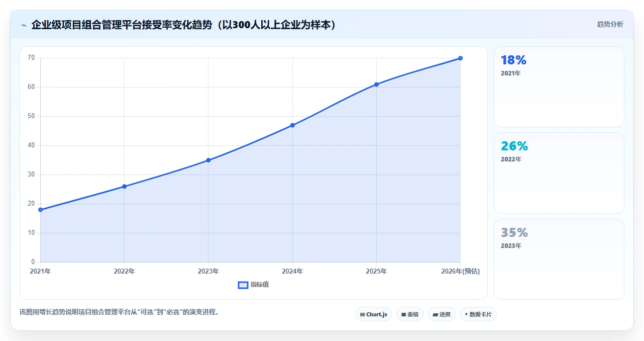The height and width of the screenshot is (341, 644).
Task: Click the lightning icon beside the chart title
Action: 24,25
